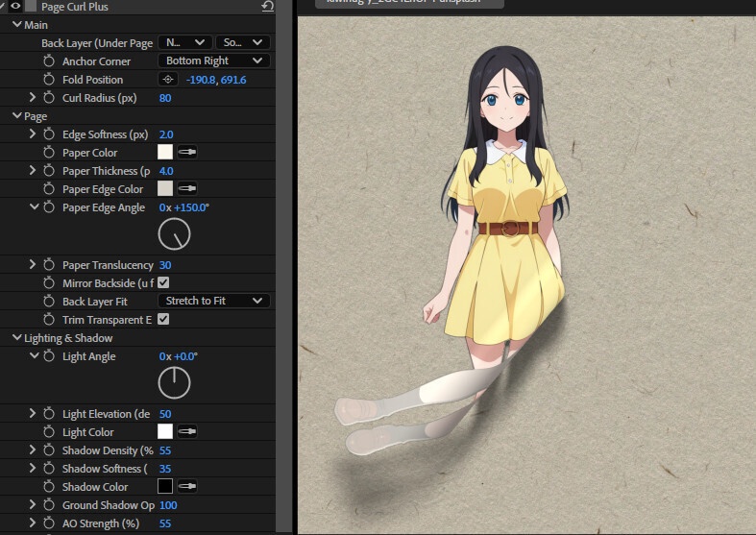Click the Light Elevation stopwatch
This screenshot has height=535, width=756.
(x=49, y=414)
